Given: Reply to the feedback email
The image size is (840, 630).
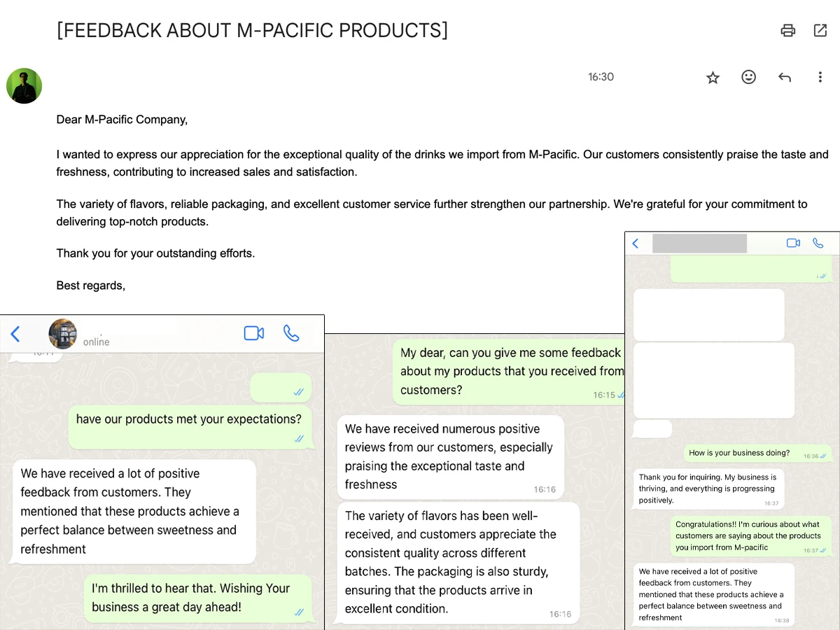Looking at the screenshot, I should (x=785, y=77).
